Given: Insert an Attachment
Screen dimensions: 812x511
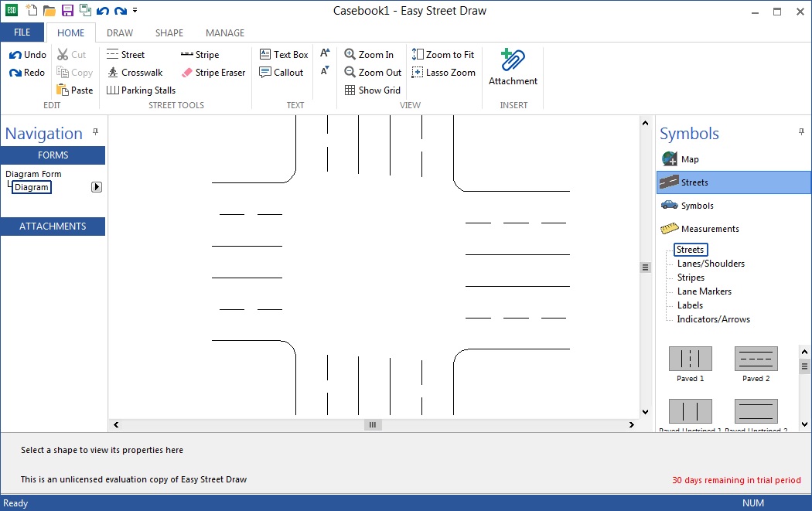Looking at the screenshot, I should coord(512,68).
